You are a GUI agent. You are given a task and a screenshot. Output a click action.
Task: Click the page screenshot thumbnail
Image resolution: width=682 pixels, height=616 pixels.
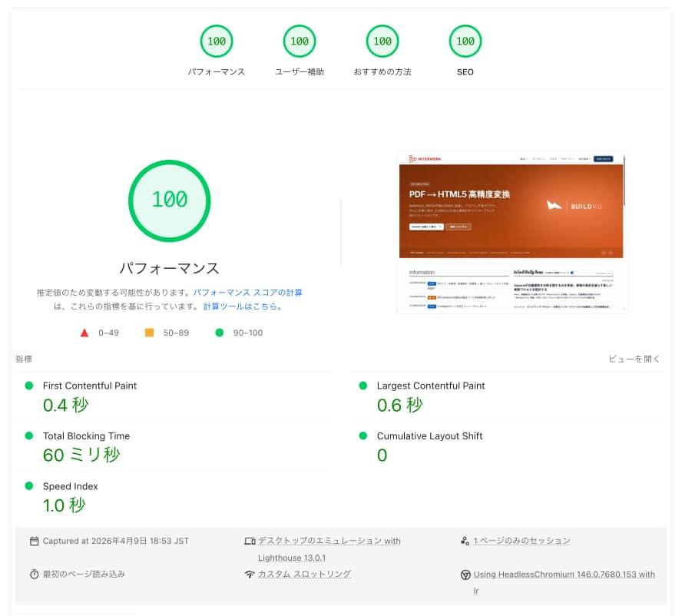(x=511, y=232)
